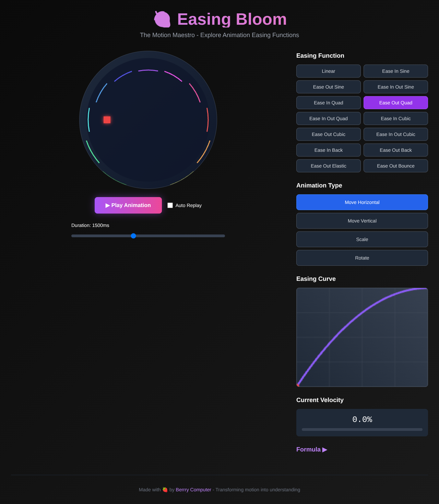Choose Ease Out Elastic easing
The image size is (439, 504).
pos(328,166)
